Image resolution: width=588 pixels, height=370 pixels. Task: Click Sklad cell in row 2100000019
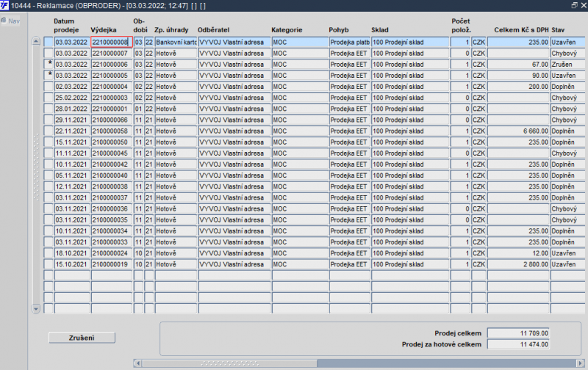(410, 264)
